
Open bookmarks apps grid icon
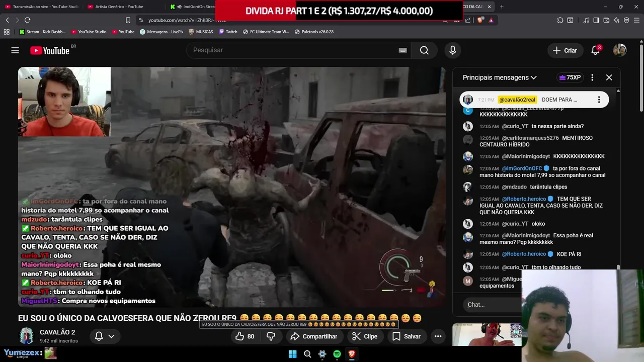coord(7,32)
